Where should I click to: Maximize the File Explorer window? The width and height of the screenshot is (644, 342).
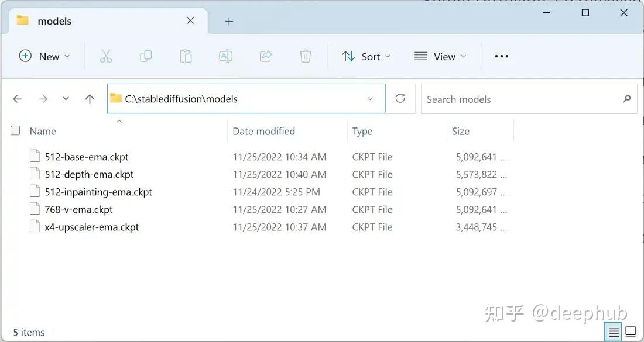pos(585,13)
